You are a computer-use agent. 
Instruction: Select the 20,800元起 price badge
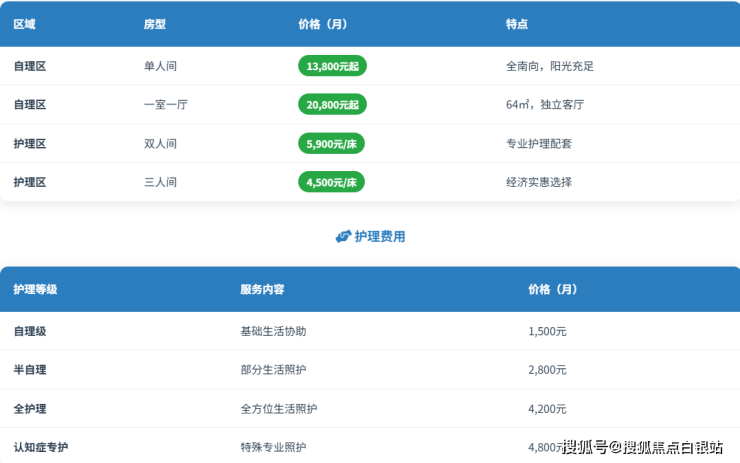pos(333,104)
